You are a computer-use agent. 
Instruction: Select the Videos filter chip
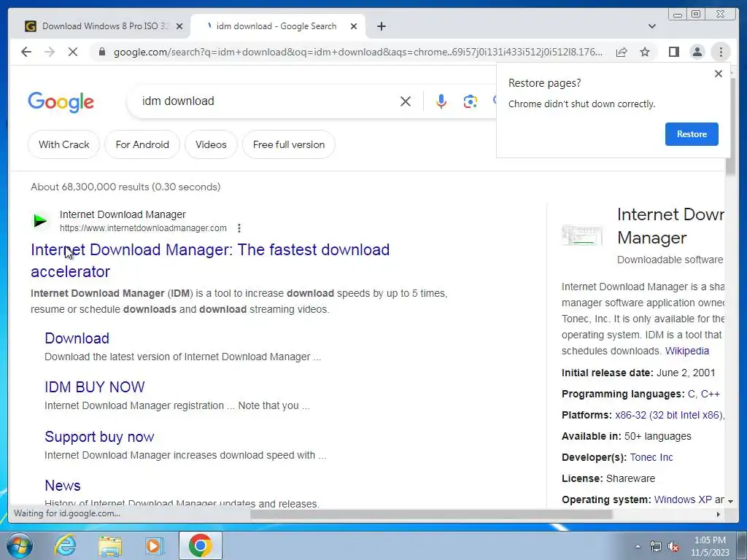pyautogui.click(x=211, y=144)
